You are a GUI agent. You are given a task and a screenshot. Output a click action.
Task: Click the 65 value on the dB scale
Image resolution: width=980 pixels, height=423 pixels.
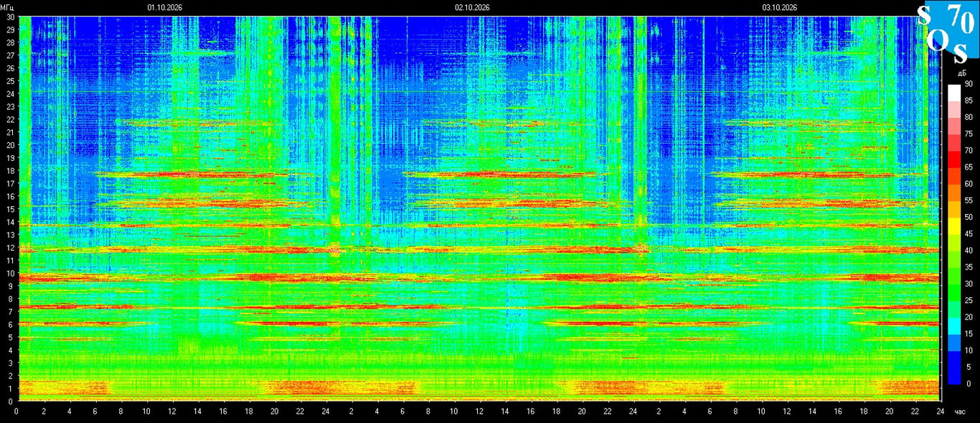(969, 167)
